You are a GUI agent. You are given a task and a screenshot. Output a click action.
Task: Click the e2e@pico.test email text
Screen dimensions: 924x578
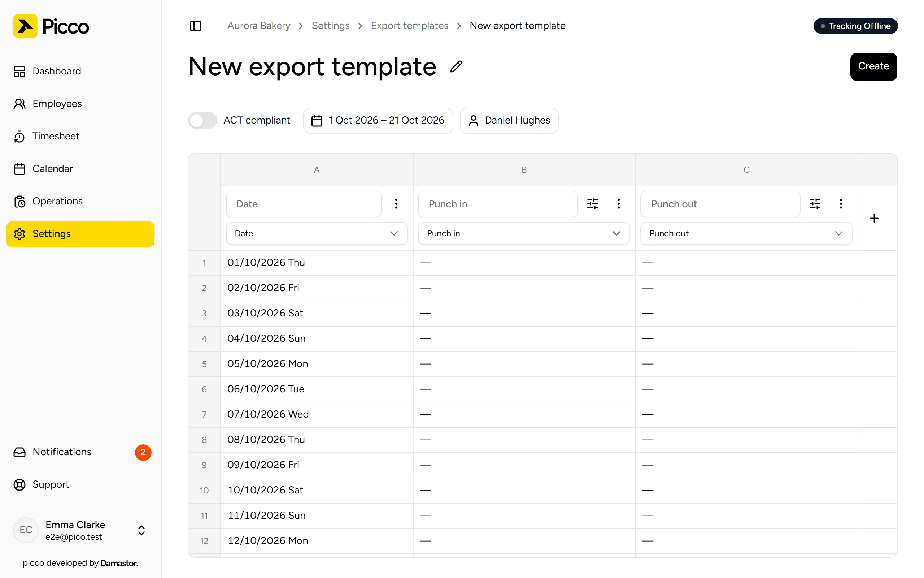point(74,537)
